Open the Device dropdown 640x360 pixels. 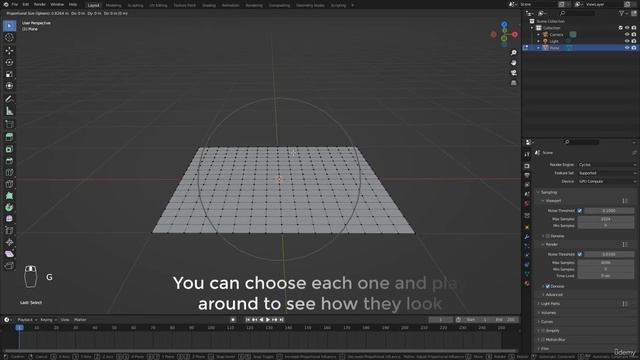[x=607, y=181]
